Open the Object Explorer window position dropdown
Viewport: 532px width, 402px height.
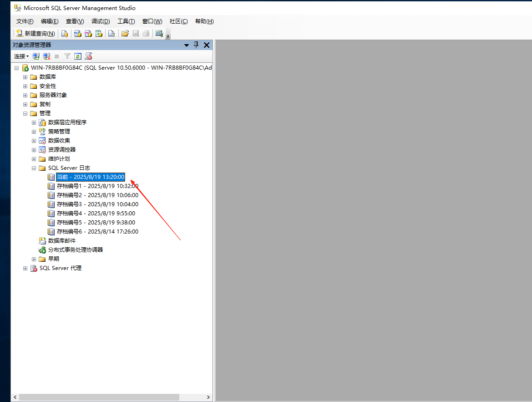pyautogui.click(x=186, y=45)
